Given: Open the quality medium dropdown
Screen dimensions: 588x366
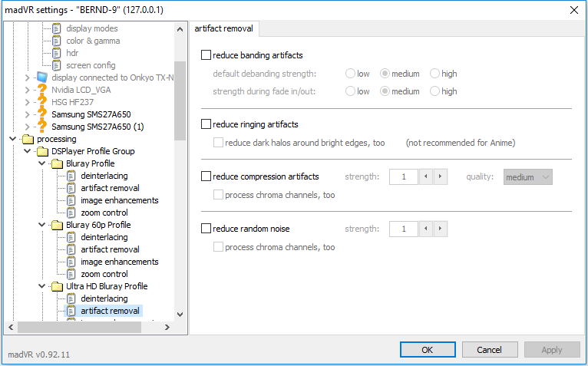Looking at the screenshot, I should 527,177.
